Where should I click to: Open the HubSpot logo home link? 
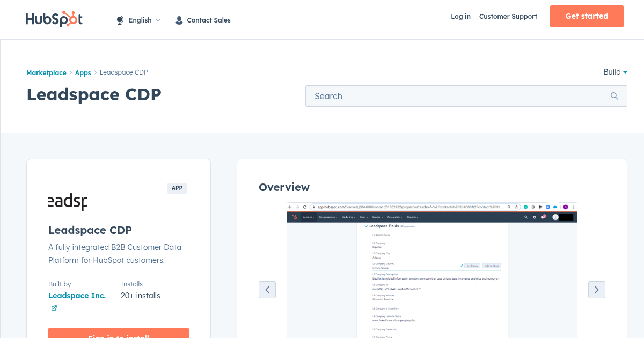54,19
